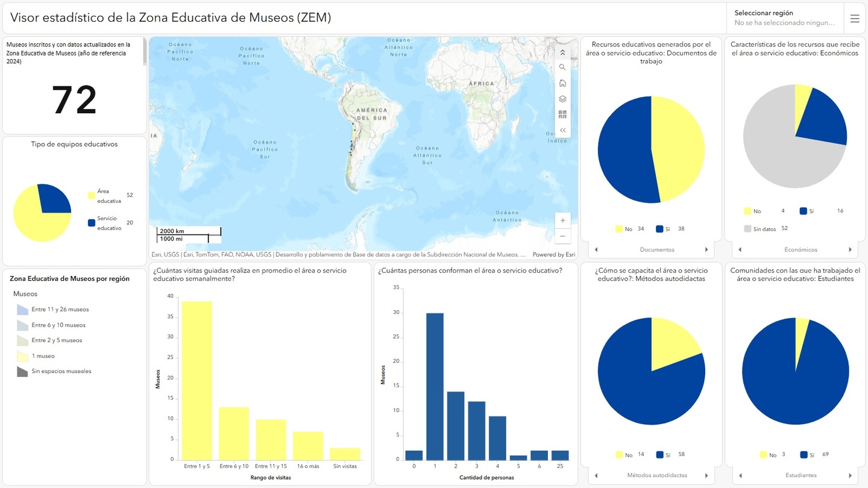Toggle the 'Sí' legend in Métodos autodidactas chart
The width and height of the screenshot is (868, 488).
click(x=659, y=455)
